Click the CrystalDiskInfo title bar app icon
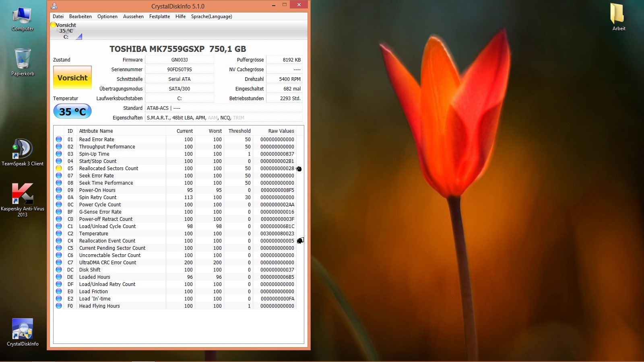 point(54,6)
